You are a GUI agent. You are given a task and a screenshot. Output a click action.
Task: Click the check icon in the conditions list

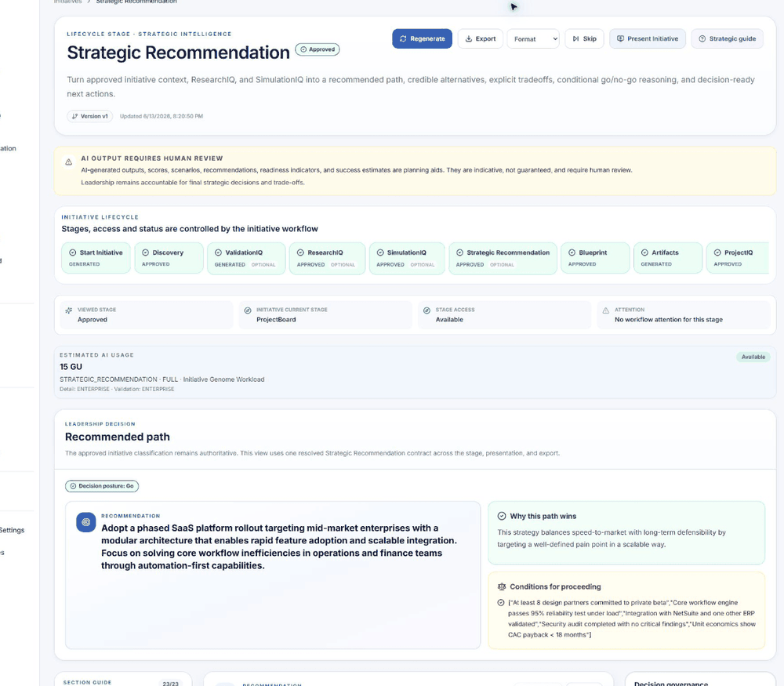pos(501,602)
